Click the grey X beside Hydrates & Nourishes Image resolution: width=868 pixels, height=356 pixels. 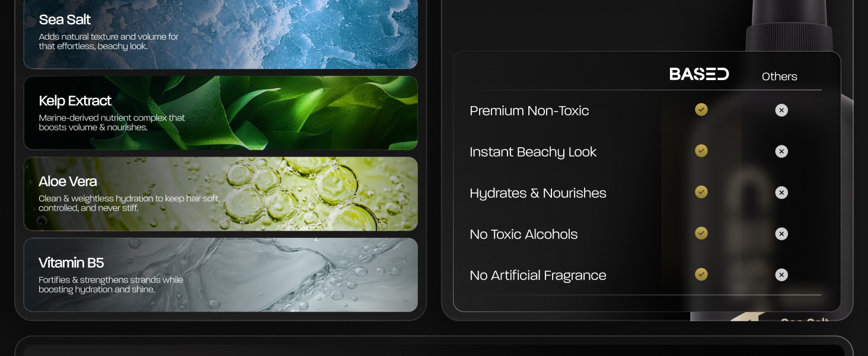[x=781, y=193]
